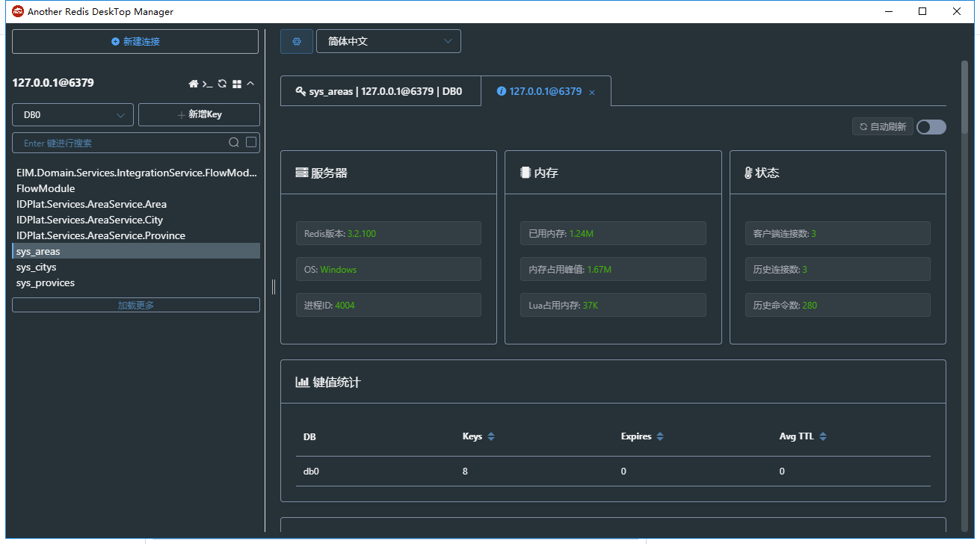Click the OS: Windows field
The width and height of the screenshot is (980, 544).
click(x=389, y=269)
